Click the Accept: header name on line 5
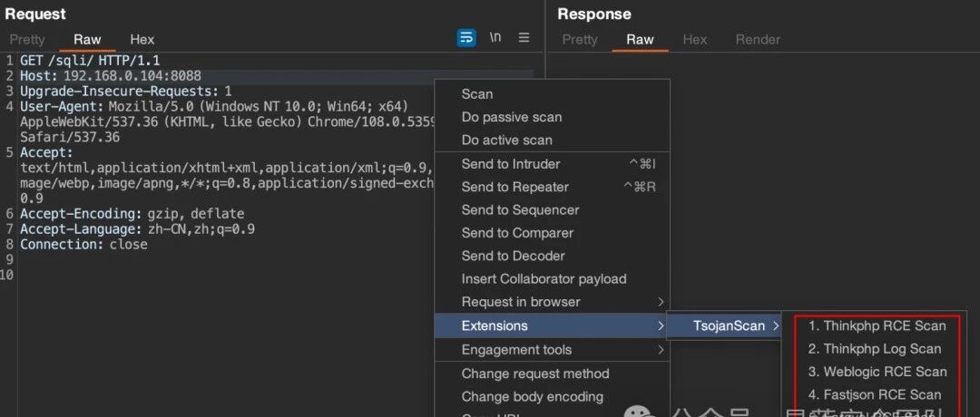This screenshot has height=417, width=980. tap(46, 152)
